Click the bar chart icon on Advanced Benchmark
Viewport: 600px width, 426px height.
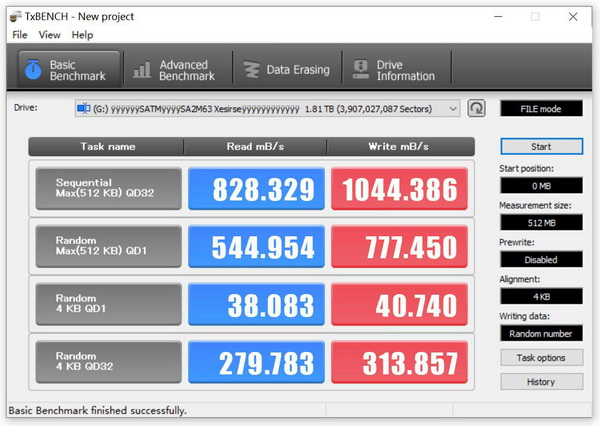142,69
